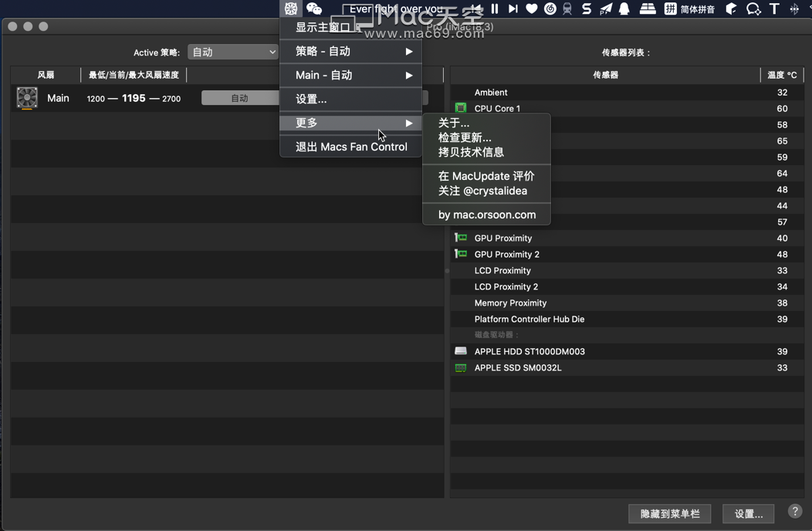Click the CPU Core 1 chip icon

point(460,108)
